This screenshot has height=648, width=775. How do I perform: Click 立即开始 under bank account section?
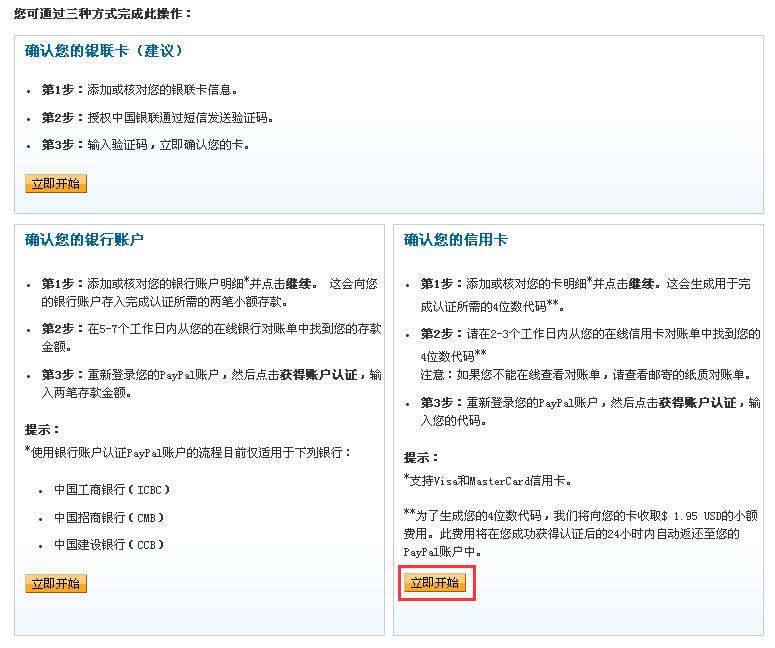(x=56, y=584)
